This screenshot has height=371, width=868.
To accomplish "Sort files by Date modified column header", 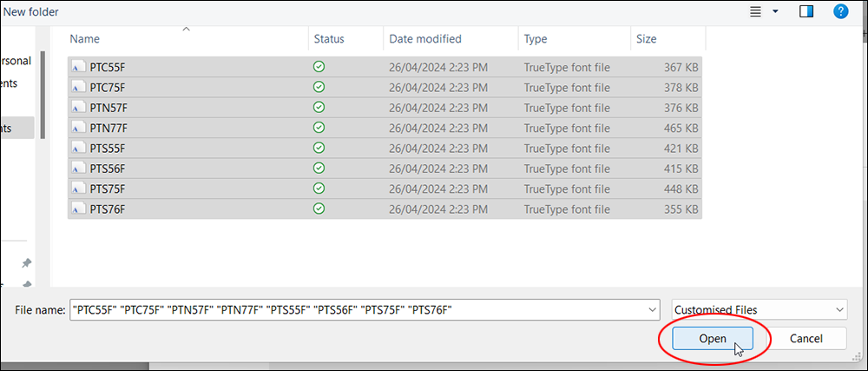I will pyautogui.click(x=425, y=39).
